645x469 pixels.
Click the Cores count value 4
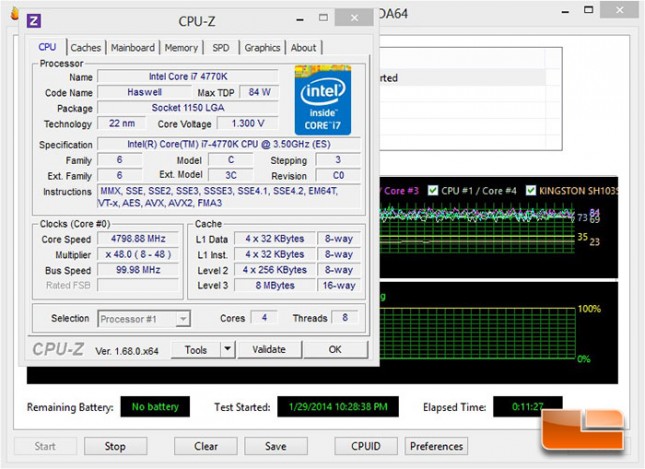pyautogui.click(x=264, y=318)
